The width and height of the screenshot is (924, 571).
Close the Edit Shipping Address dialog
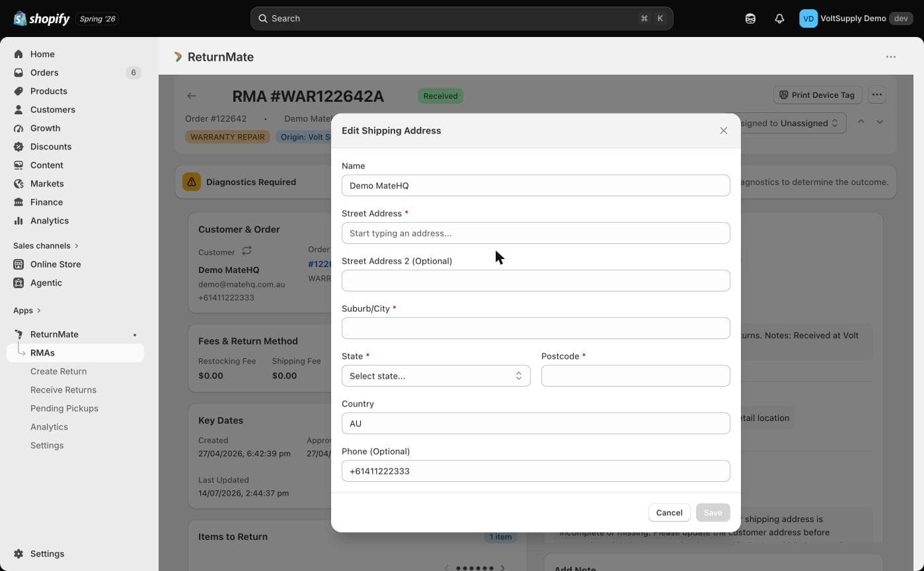tap(724, 131)
